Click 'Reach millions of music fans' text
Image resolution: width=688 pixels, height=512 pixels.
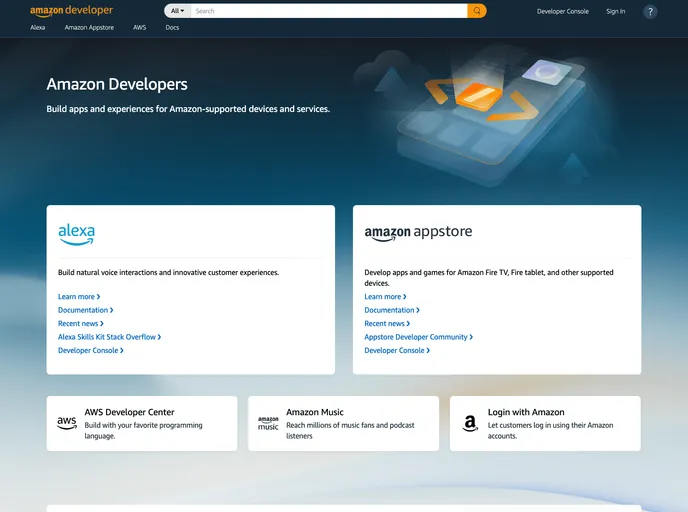(350, 430)
